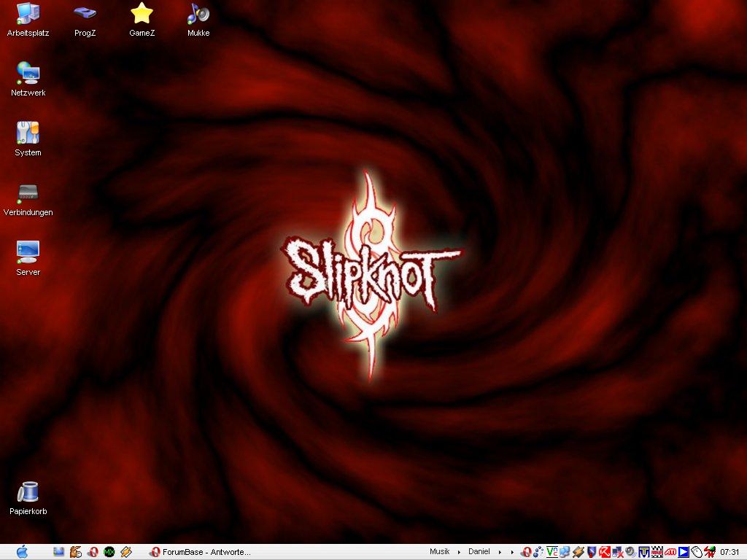Viewport: 747px width, 560px height.
Task: Expand the hidden tray icons arrow
Action: pos(512,552)
